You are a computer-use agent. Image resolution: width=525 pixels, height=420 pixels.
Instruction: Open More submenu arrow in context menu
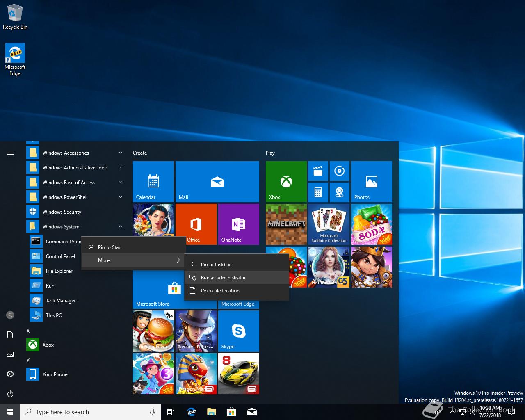point(178,260)
